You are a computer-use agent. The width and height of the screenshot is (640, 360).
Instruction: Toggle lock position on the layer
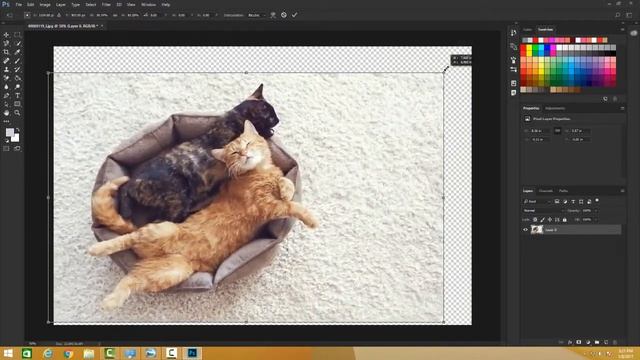coord(550,220)
